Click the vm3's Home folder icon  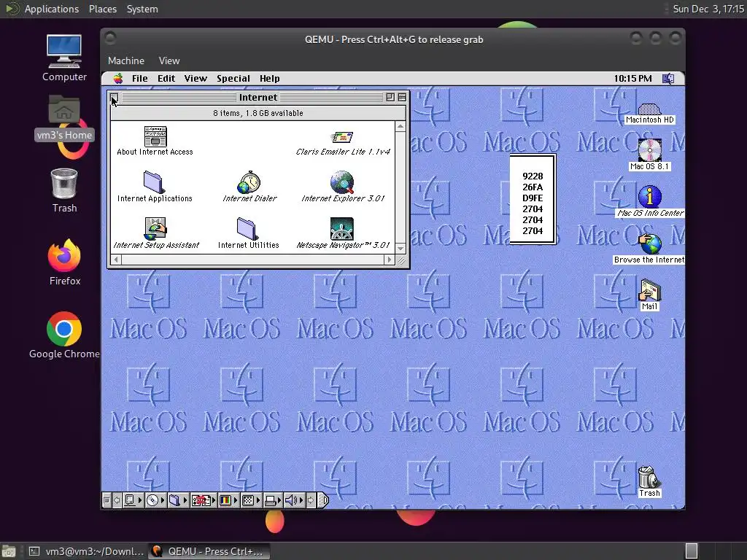[64, 110]
